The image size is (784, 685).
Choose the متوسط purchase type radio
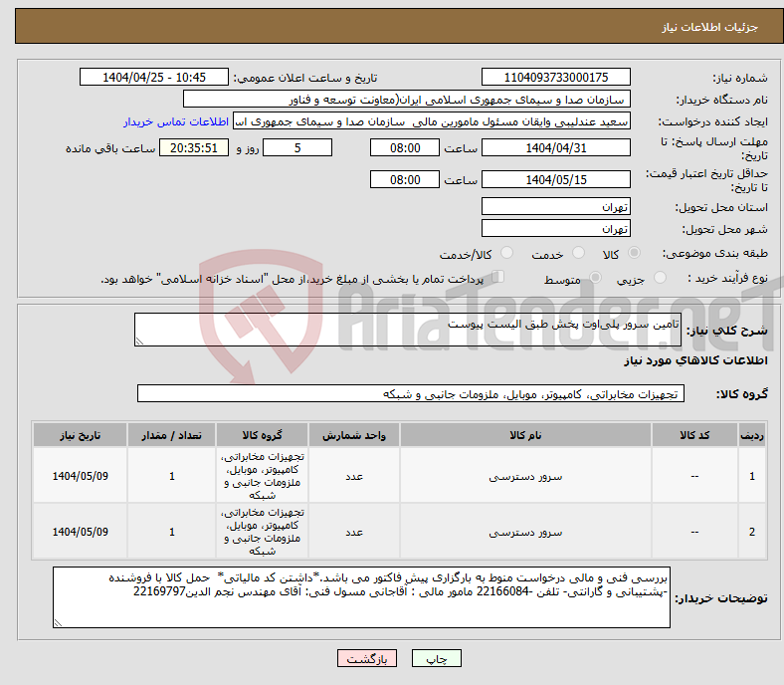point(595,278)
